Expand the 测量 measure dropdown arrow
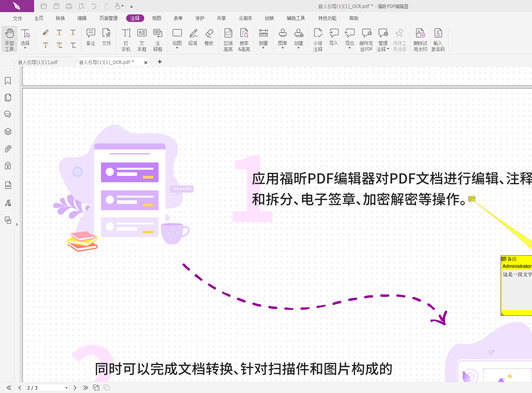This screenshot has height=393, width=532. point(264,48)
